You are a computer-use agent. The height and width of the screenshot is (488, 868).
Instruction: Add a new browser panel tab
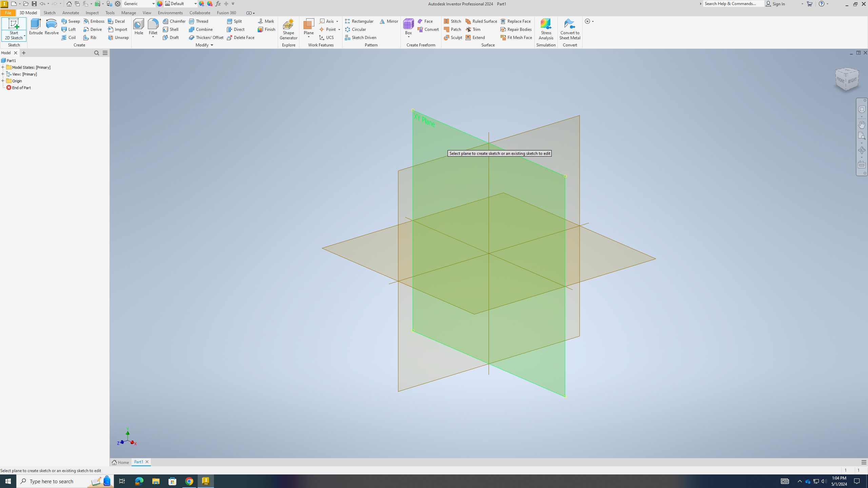(24, 53)
